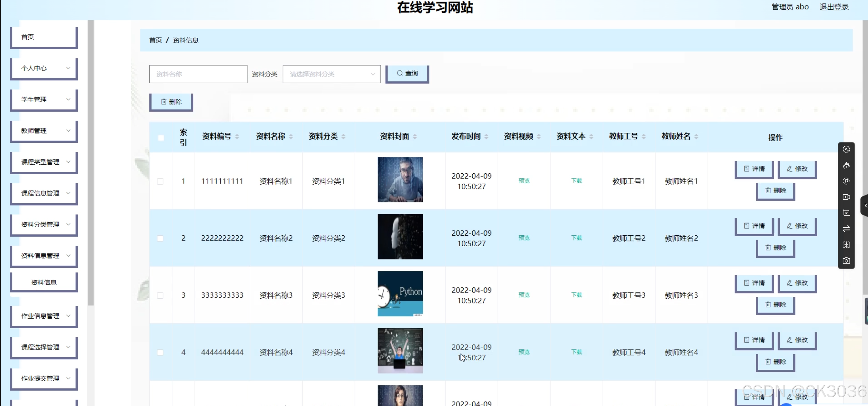
Task: Sort by the 资料编号 column arrows
Action: click(237, 136)
